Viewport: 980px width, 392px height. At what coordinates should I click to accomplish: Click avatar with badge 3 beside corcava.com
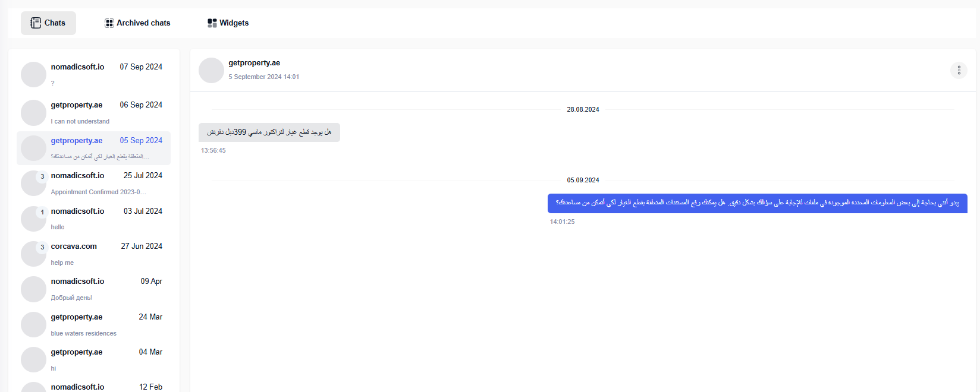click(33, 254)
